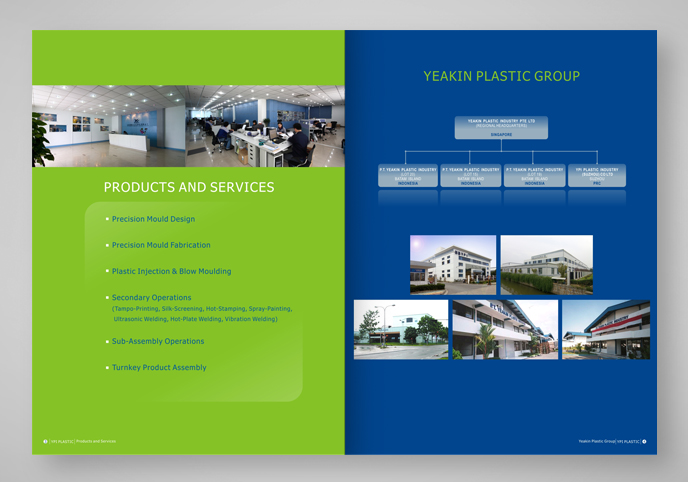Click the P.T. Yeakin Lot 20 Batam box

(x=408, y=176)
